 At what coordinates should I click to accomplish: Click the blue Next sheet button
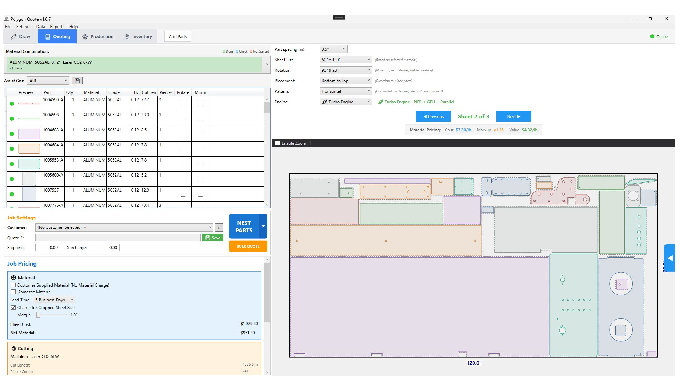pos(513,116)
